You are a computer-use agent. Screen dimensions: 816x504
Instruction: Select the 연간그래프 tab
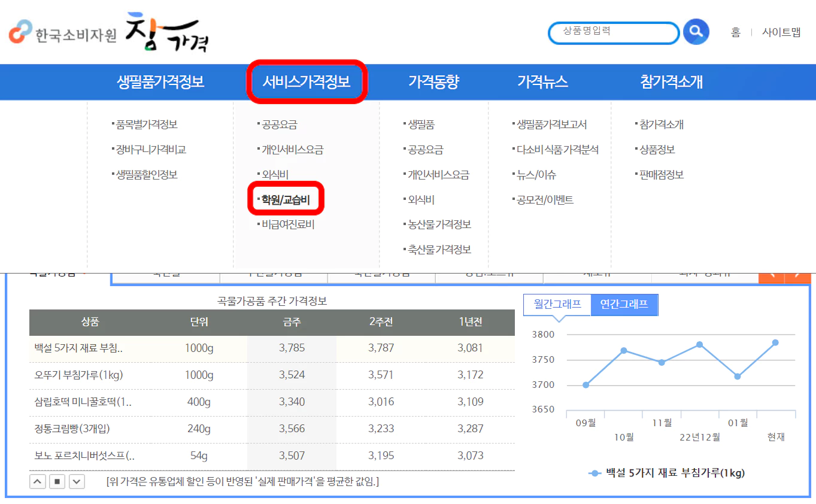(x=624, y=305)
